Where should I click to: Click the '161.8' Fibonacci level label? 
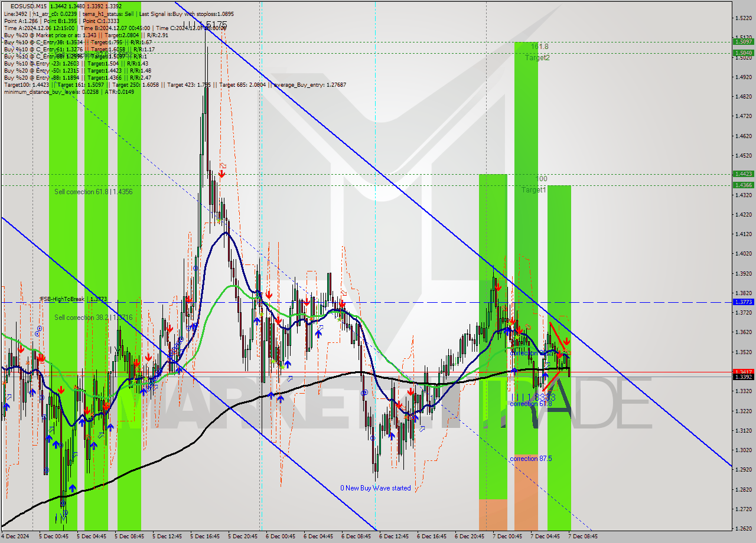point(539,46)
